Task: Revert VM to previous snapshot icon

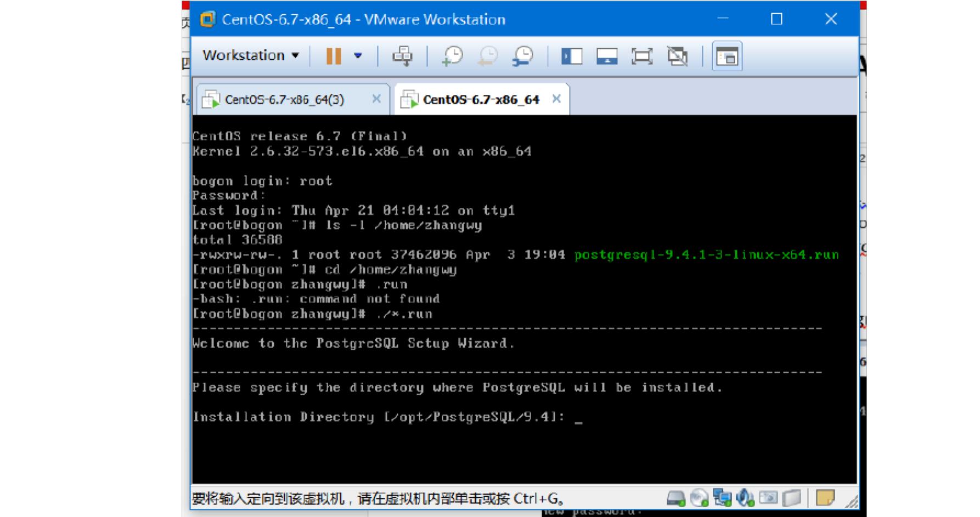Action: tap(487, 56)
